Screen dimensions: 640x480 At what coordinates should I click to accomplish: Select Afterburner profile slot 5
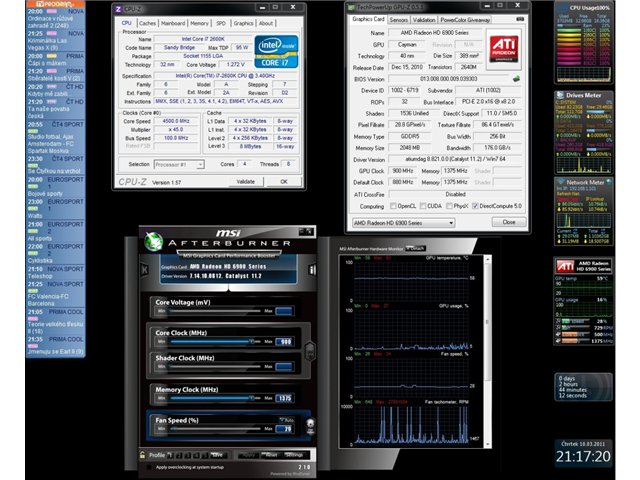[x=205, y=455]
